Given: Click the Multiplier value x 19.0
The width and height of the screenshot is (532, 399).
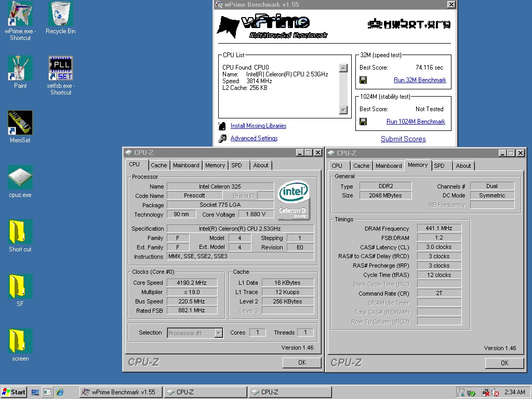Looking at the screenshot, I should tap(192, 292).
